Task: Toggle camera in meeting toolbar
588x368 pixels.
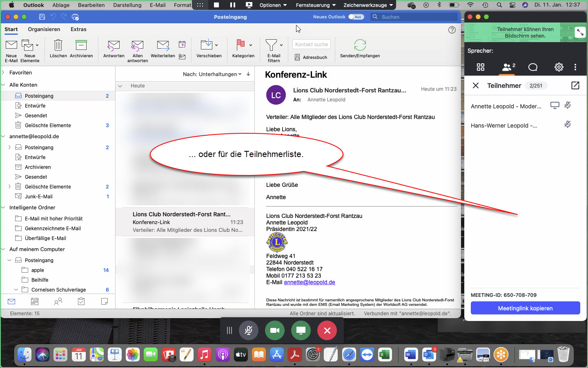Action: tap(275, 330)
